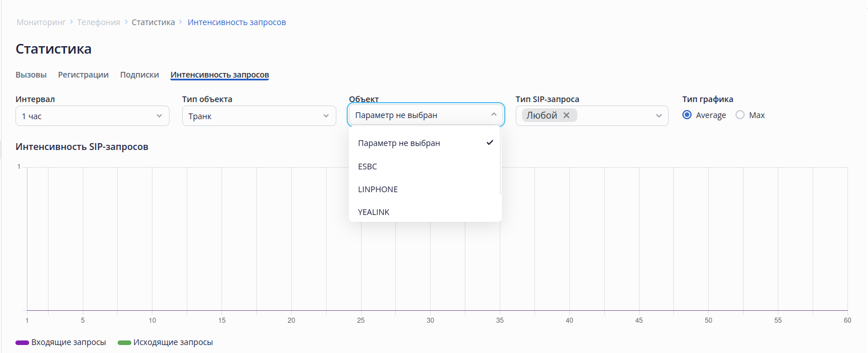Open the Интенсивность запросов tab
The image size is (868, 353).
coord(220,75)
